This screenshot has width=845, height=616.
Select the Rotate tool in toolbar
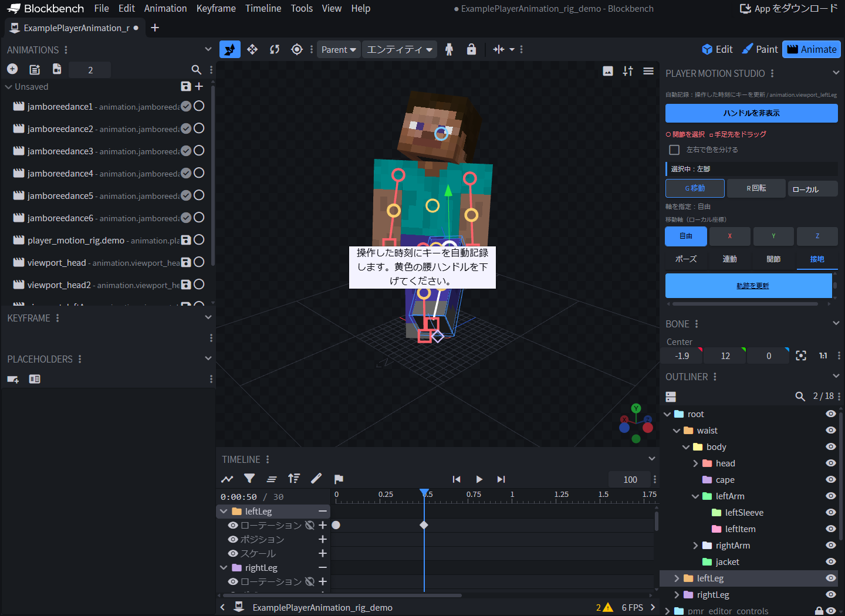pos(275,49)
